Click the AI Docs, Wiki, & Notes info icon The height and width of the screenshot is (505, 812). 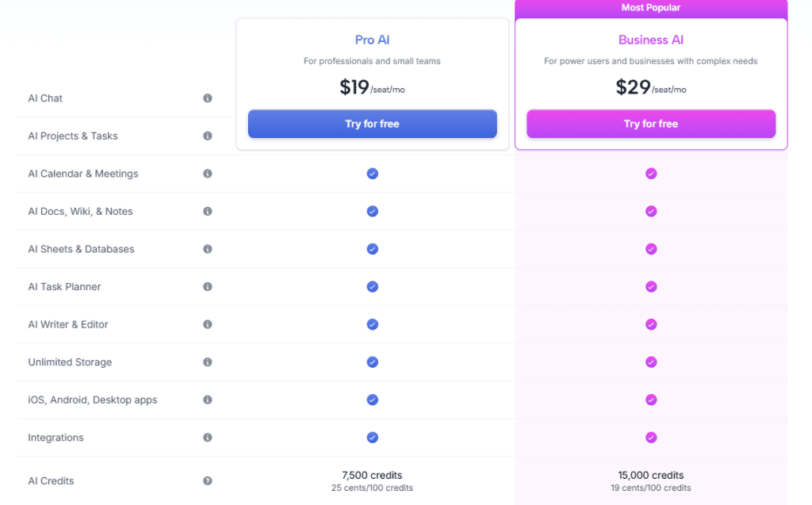tap(207, 211)
